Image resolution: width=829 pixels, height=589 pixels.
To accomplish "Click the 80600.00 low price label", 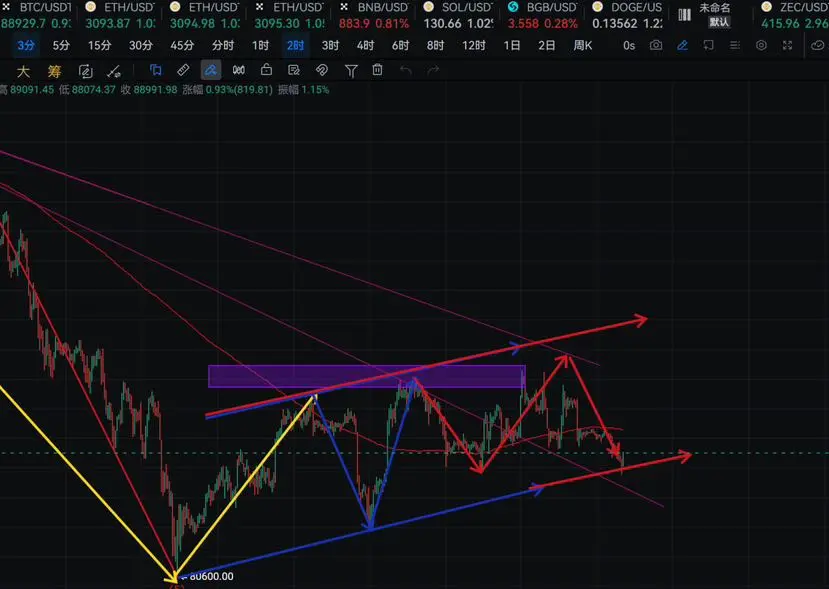I will (x=210, y=576).
